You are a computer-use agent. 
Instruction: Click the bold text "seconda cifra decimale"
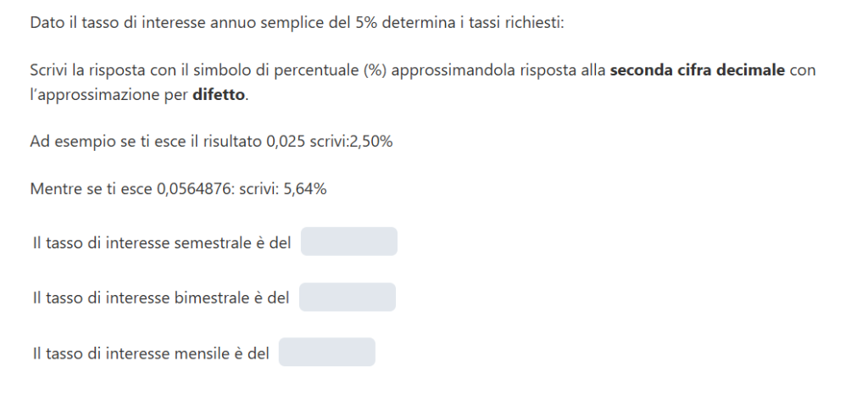[697, 70]
